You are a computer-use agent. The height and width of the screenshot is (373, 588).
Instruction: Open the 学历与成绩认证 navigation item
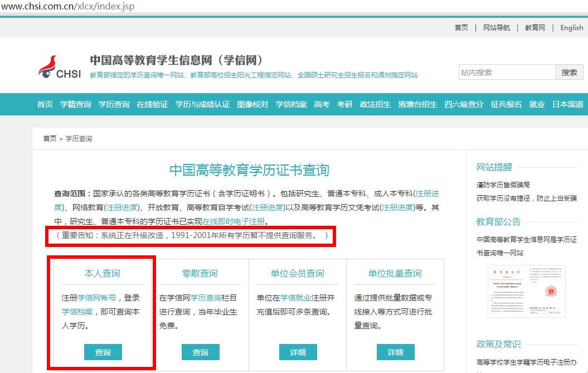click(203, 104)
